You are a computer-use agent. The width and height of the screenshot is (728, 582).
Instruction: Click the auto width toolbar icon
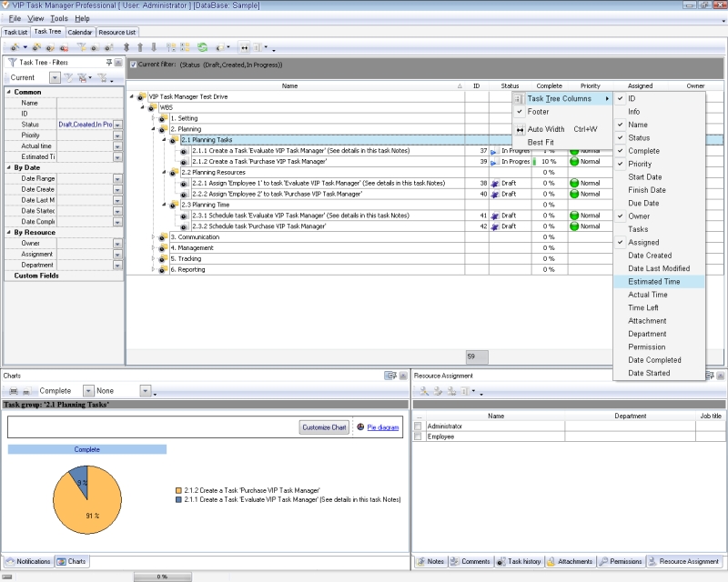[x=244, y=47]
